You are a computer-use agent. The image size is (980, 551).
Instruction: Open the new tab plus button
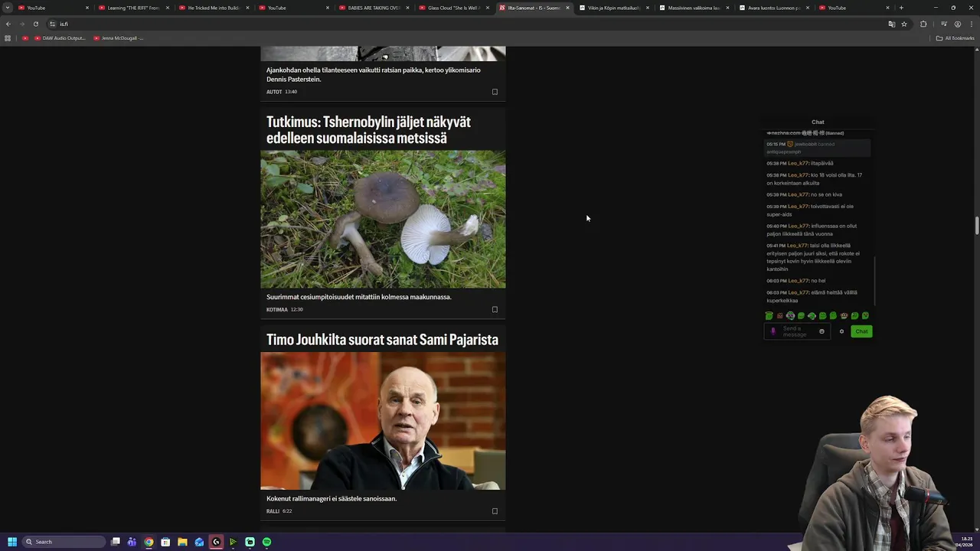pyautogui.click(x=901, y=8)
